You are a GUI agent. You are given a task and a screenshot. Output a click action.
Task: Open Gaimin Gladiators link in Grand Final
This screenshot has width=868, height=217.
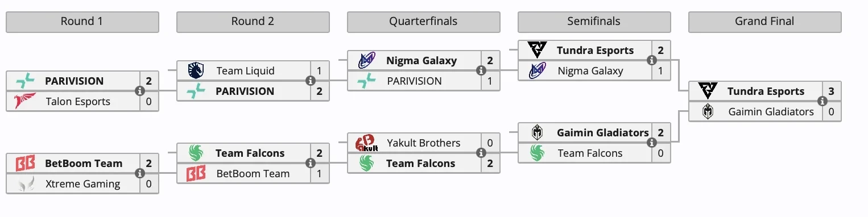[x=771, y=112]
